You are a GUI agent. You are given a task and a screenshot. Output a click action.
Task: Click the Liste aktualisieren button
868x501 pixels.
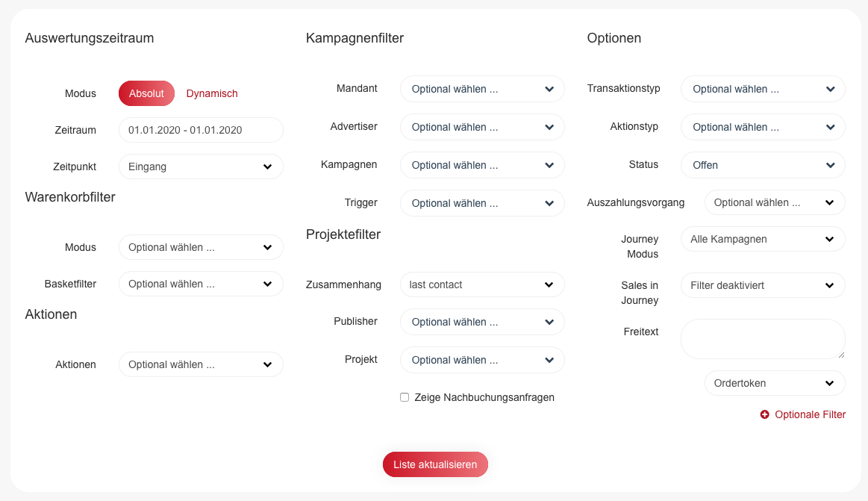tap(435, 464)
